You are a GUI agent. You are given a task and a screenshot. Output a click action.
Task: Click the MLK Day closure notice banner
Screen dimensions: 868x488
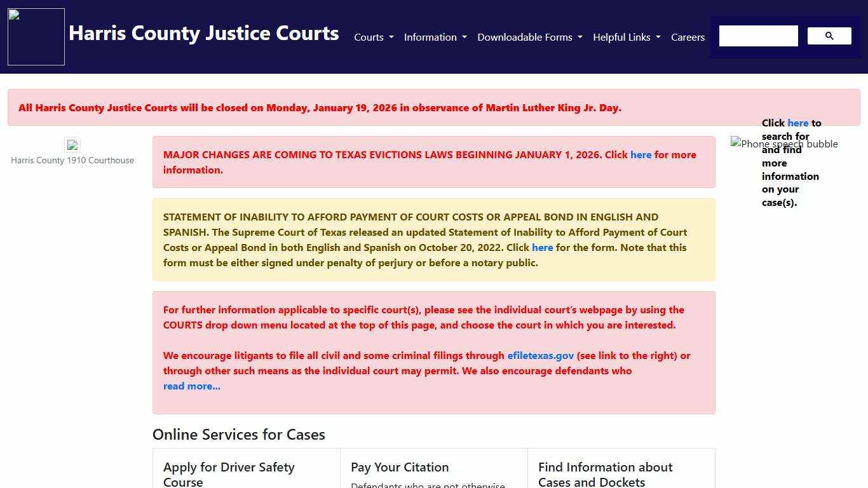pos(320,107)
